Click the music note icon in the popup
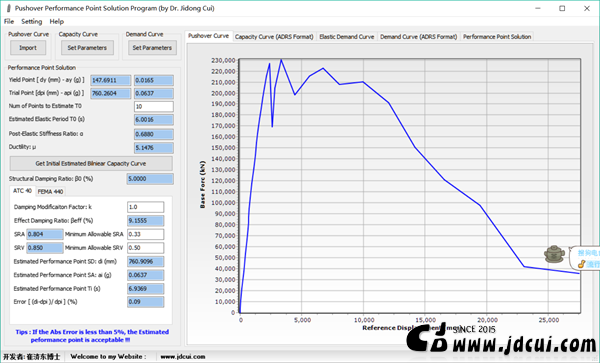 click(581, 264)
